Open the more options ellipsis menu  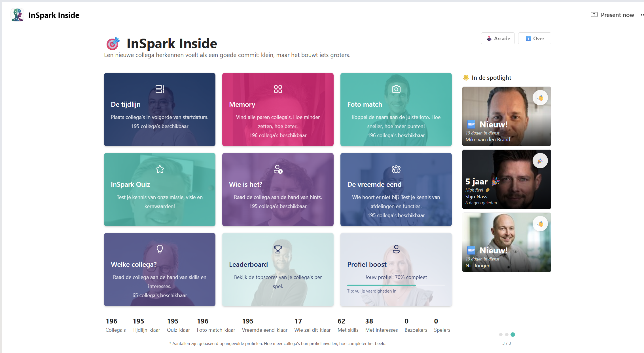pos(642,15)
